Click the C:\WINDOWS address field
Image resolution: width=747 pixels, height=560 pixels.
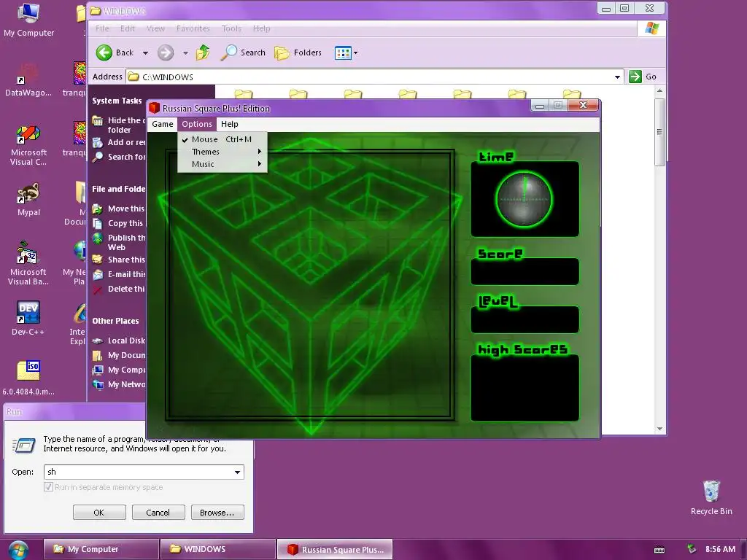point(369,77)
